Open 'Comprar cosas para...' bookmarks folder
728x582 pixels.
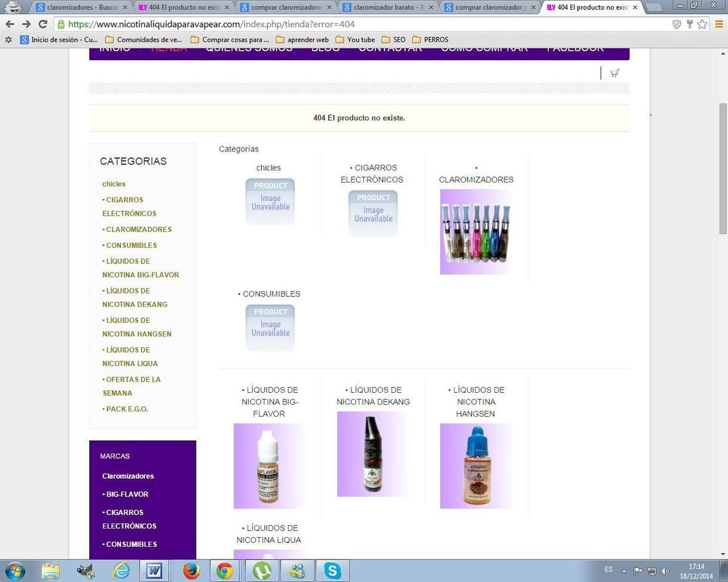pyautogui.click(x=230, y=40)
